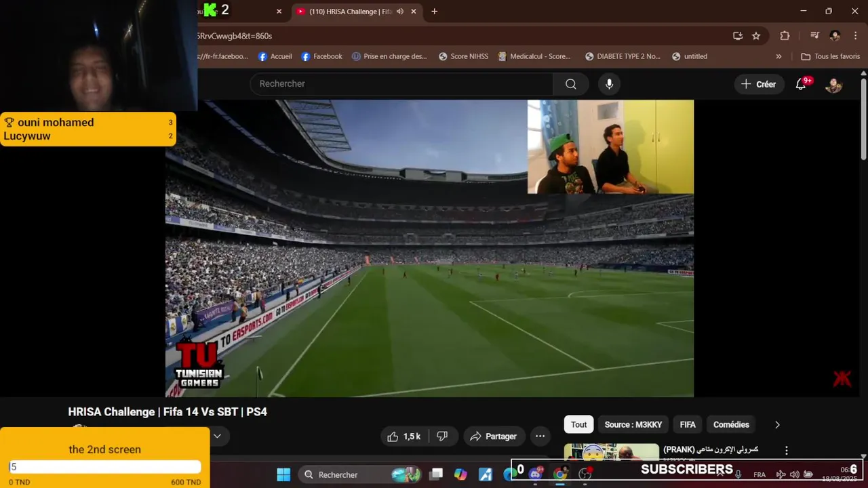Open YouTube notifications bell
868x488 pixels.
tap(801, 84)
